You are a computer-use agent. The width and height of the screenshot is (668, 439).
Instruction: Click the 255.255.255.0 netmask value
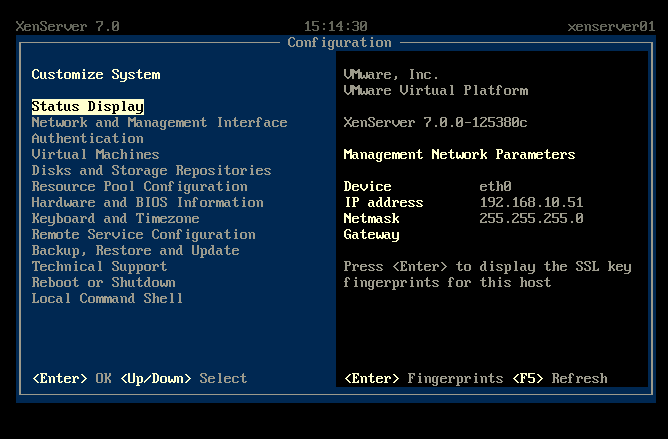[531, 219]
